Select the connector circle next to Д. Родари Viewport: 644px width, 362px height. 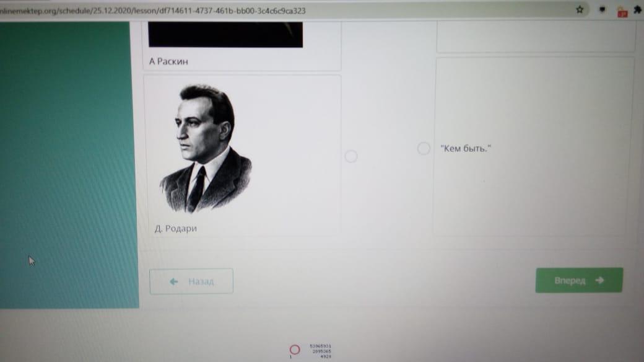350,156
